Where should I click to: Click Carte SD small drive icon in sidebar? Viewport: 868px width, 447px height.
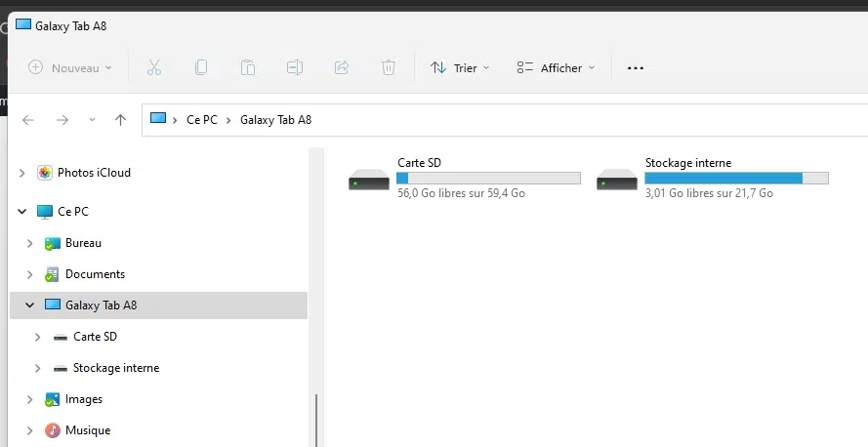point(61,337)
